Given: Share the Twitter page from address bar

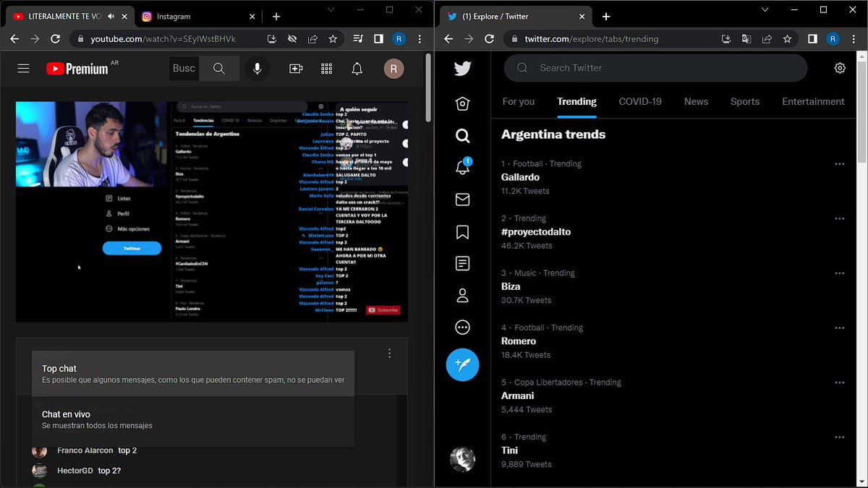Looking at the screenshot, I should pyautogui.click(x=767, y=39).
